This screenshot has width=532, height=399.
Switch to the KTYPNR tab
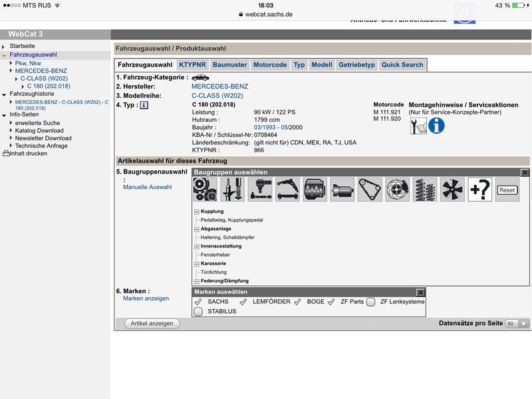pyautogui.click(x=192, y=65)
